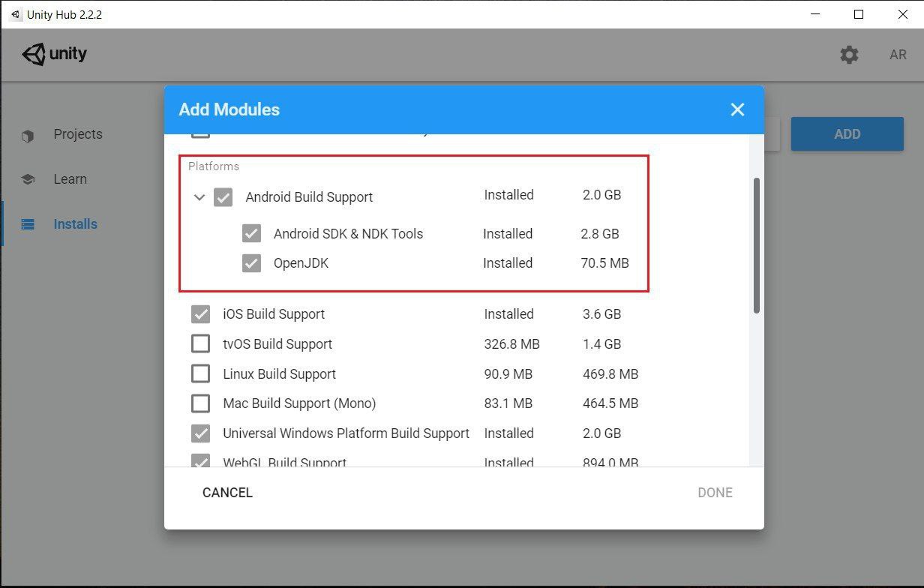Click the WebGL Build Support label

284,461
